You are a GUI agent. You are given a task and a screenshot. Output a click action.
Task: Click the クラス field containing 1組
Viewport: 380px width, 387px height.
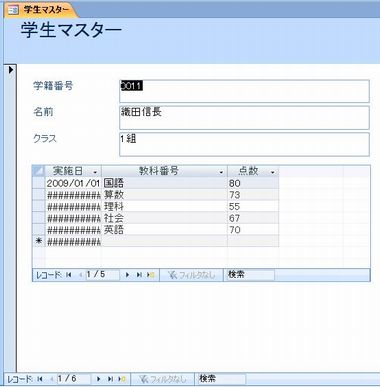pyautogui.click(x=244, y=144)
